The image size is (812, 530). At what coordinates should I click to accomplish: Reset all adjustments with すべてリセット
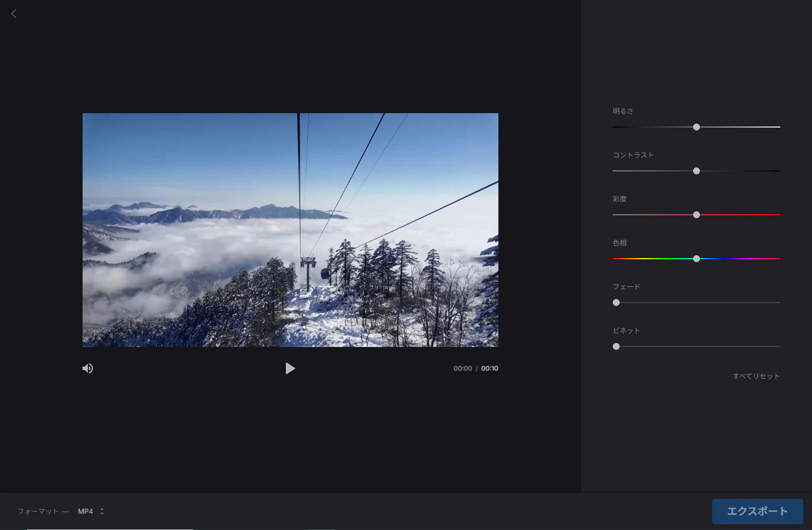pos(757,376)
